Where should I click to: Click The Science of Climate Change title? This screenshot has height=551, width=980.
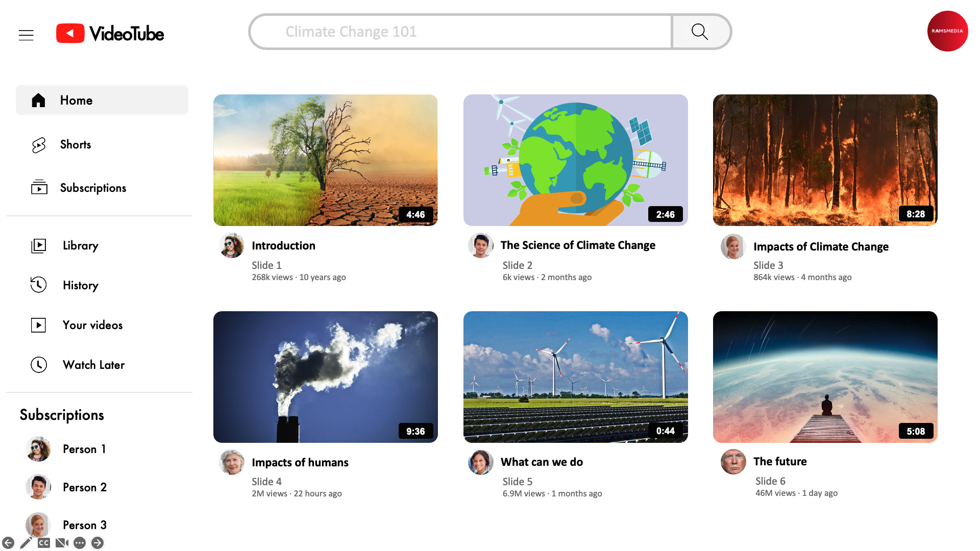(x=578, y=245)
